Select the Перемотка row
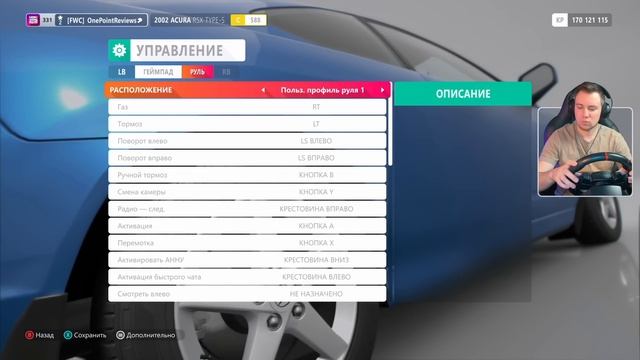The image size is (640, 360). [247, 243]
